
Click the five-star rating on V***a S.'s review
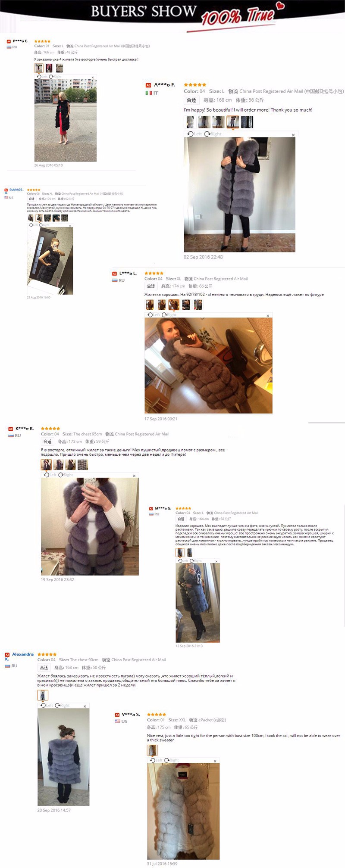click(x=157, y=714)
